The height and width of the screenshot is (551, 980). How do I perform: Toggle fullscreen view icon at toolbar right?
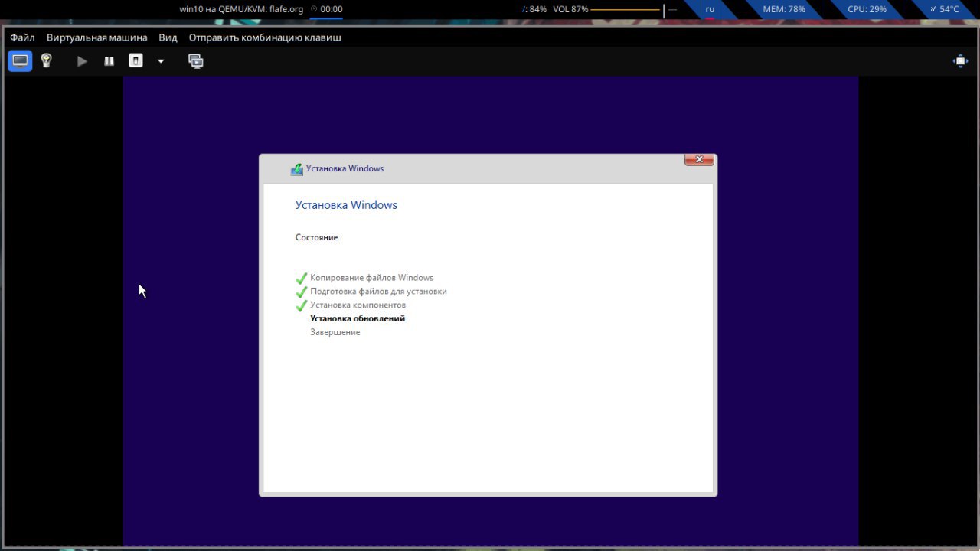coord(960,61)
